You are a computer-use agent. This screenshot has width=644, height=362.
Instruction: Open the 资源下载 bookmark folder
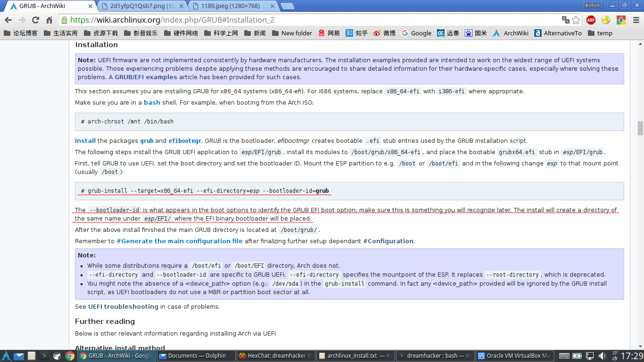[x=101, y=33]
